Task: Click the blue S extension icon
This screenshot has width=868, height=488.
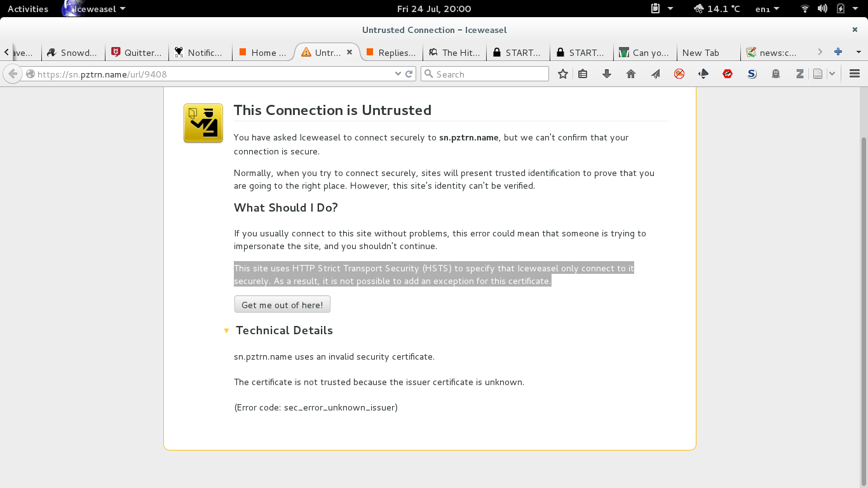Action: pos(752,74)
